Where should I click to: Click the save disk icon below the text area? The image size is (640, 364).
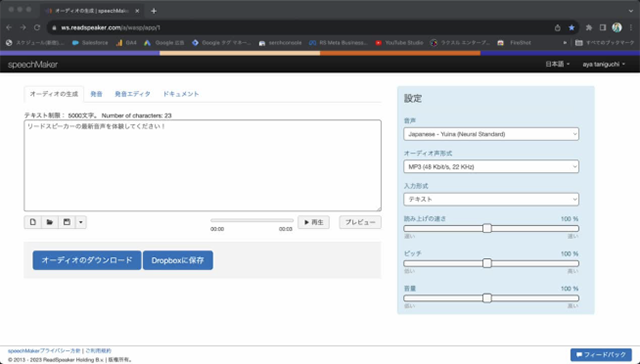coord(67,222)
